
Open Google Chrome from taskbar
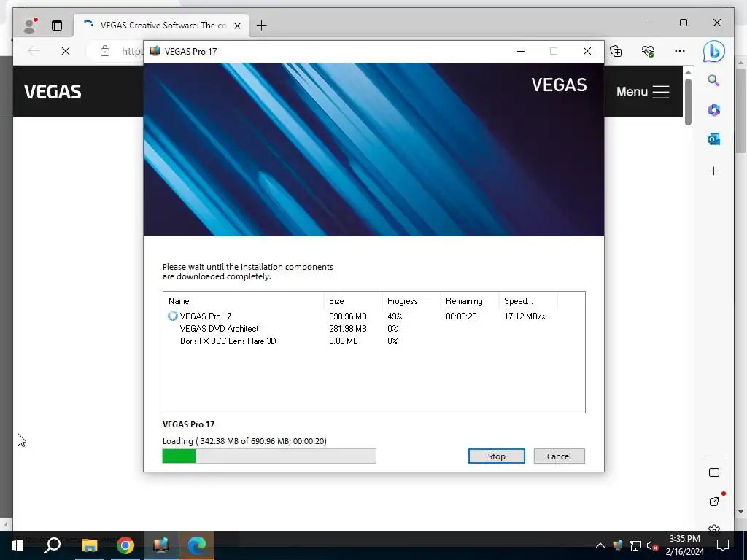125,545
